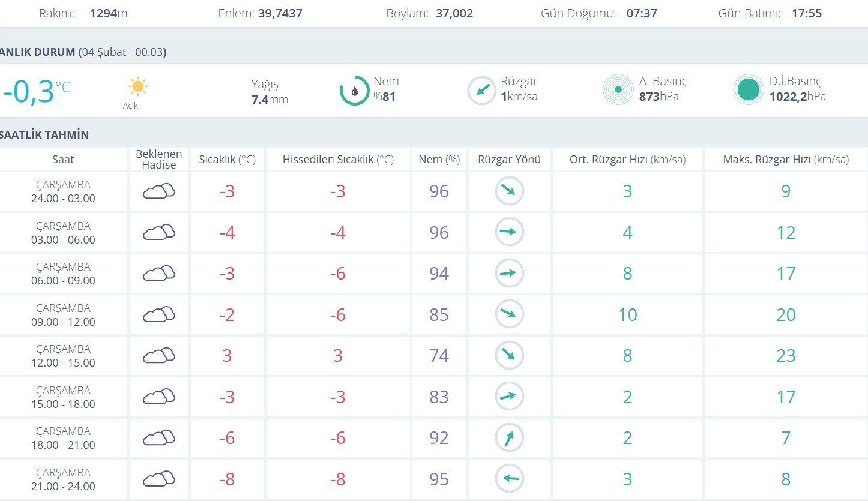
Task: Select the 'Sıcaklık (°C)' column header
Action: (228, 160)
